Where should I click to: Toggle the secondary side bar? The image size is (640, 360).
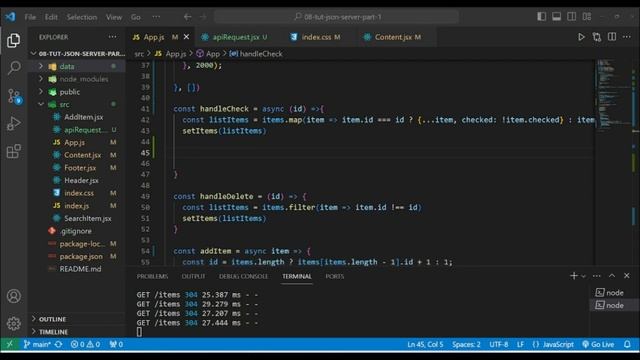click(571, 17)
